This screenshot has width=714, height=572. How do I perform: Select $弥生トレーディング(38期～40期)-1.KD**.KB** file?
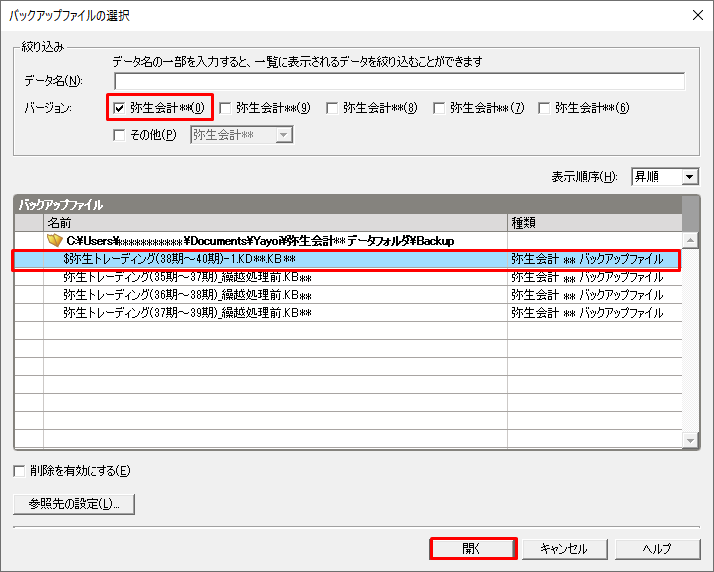tap(348, 259)
